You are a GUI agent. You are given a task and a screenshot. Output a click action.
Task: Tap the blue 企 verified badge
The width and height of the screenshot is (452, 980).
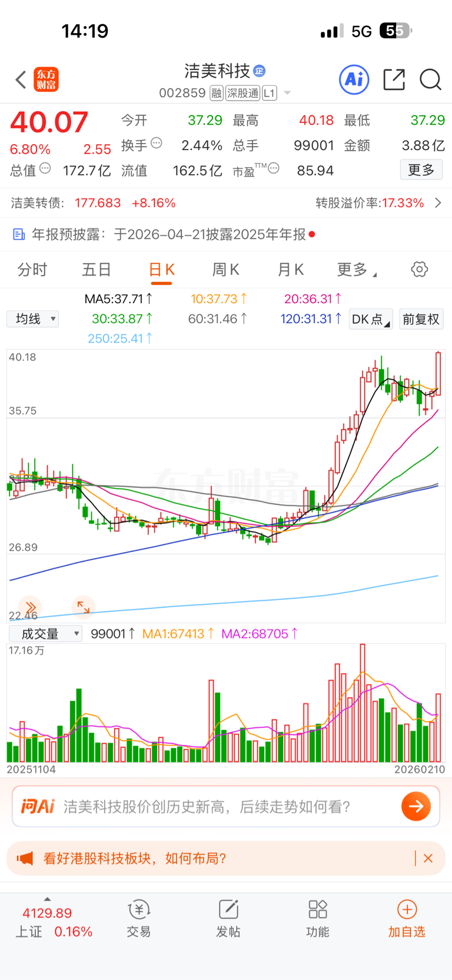pyautogui.click(x=260, y=71)
